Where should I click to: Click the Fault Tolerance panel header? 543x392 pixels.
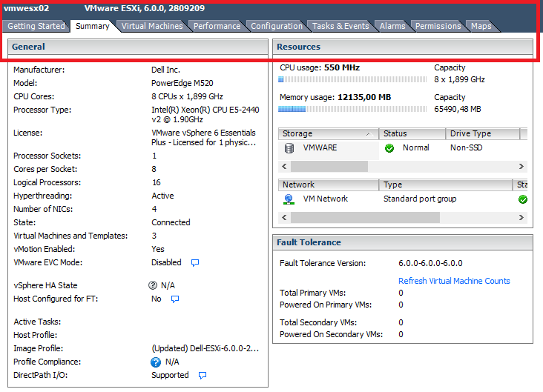coord(403,242)
